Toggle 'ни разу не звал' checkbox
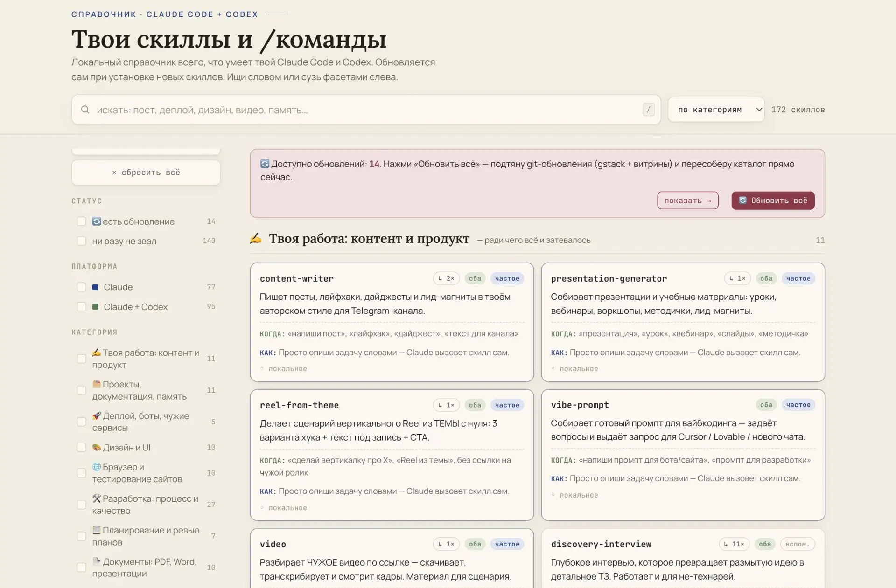The width and height of the screenshot is (896, 588). coord(81,241)
